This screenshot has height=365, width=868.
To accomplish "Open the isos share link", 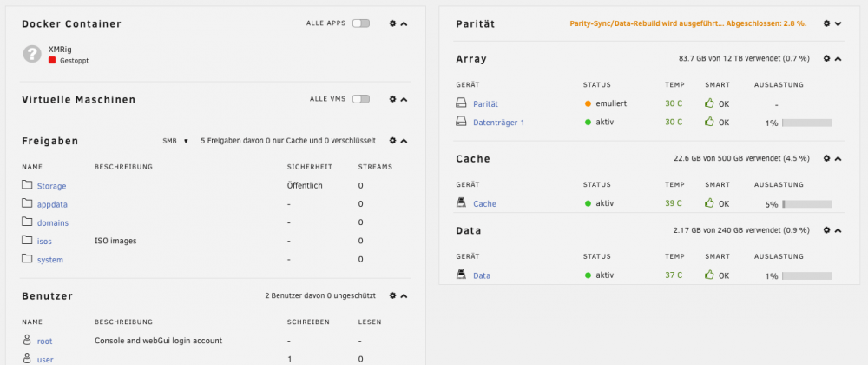I will [44, 241].
